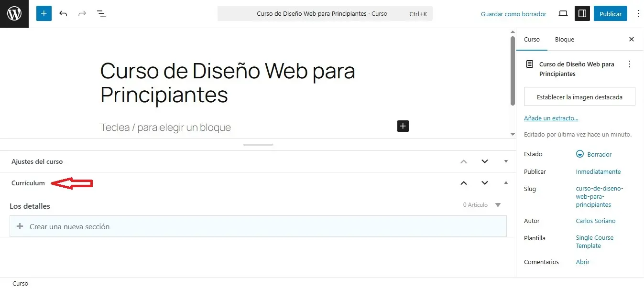Open the block inserter plus button
The image size is (644, 288).
coord(44,14)
